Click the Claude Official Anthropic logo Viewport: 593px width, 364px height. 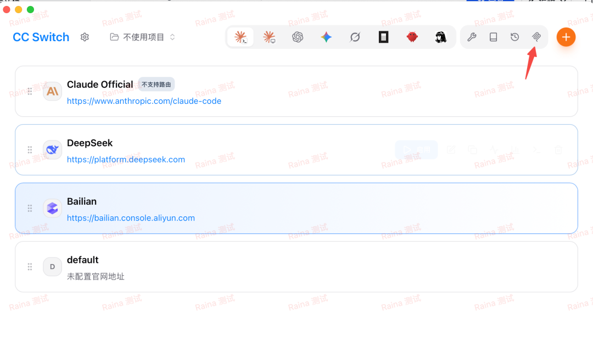tap(53, 92)
